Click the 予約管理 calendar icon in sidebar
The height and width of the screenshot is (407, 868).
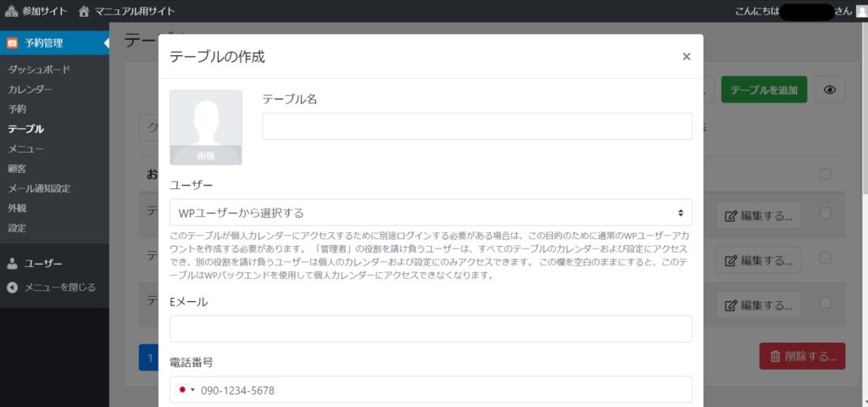pos(13,42)
